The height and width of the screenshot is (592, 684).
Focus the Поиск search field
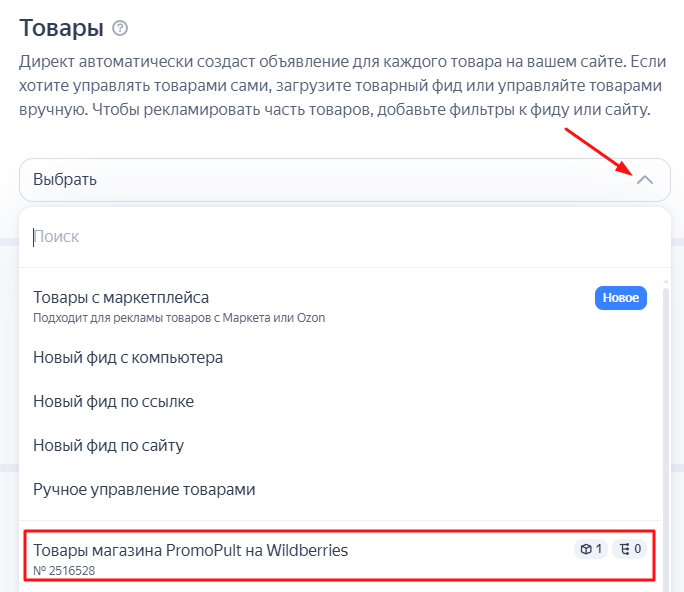point(345,237)
